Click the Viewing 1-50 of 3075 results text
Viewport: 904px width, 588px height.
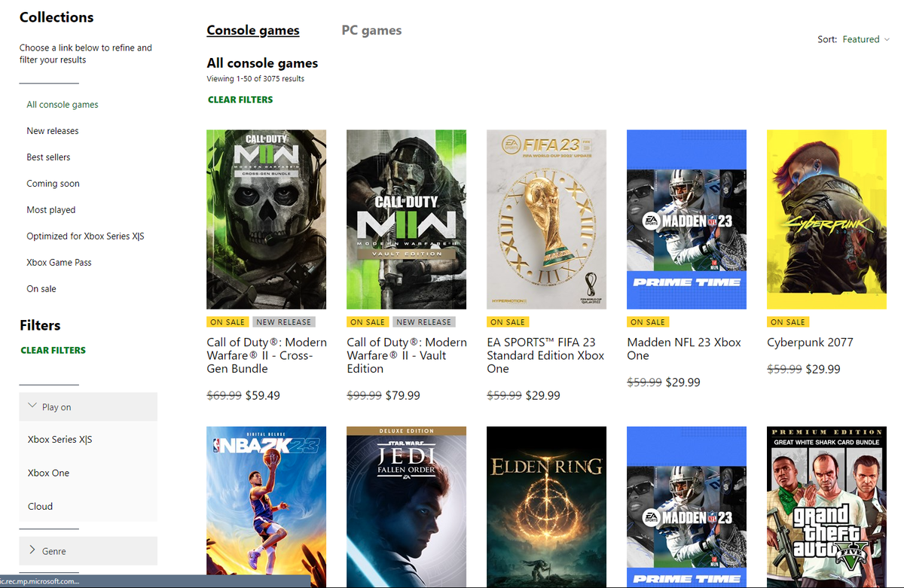[x=255, y=78]
